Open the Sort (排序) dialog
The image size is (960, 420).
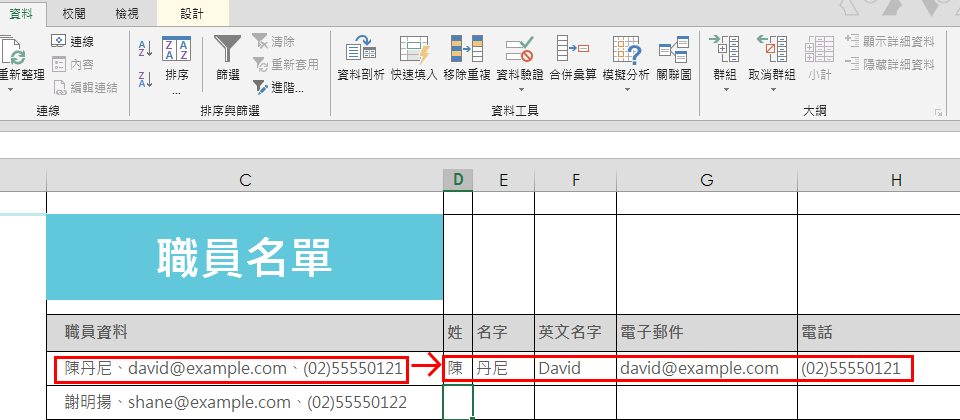pyautogui.click(x=177, y=66)
